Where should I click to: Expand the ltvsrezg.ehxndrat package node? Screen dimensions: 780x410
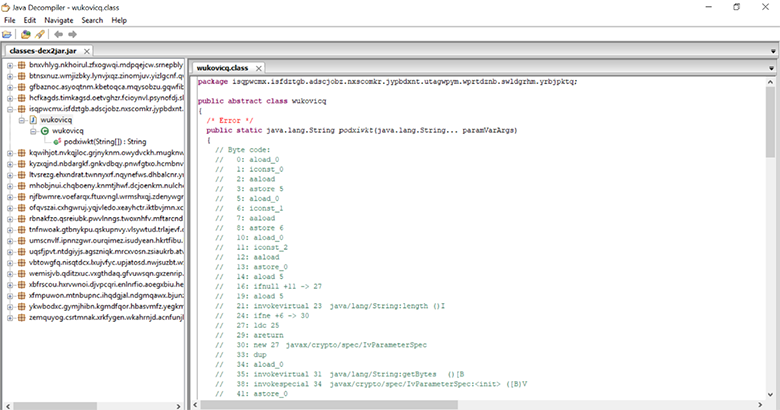click(x=9, y=175)
